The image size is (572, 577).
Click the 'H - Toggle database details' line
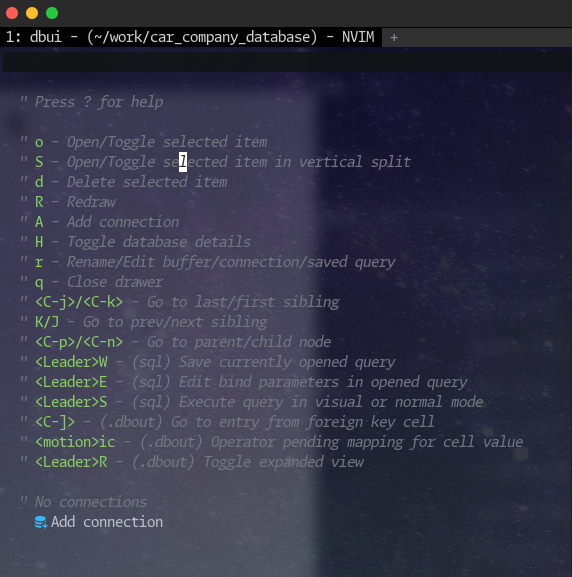point(135,242)
